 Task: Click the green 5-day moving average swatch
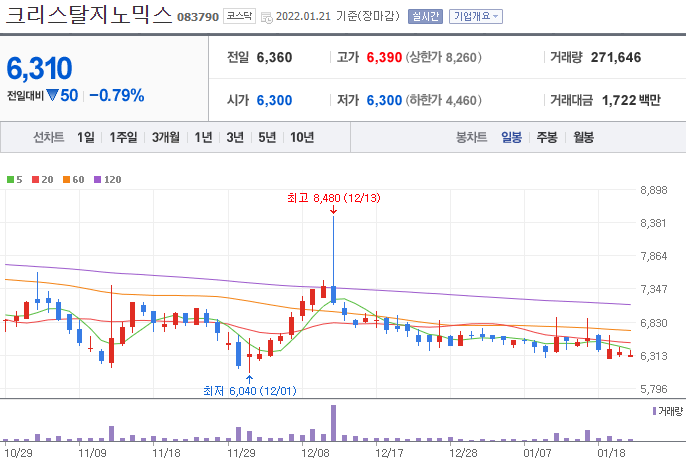pos(10,179)
